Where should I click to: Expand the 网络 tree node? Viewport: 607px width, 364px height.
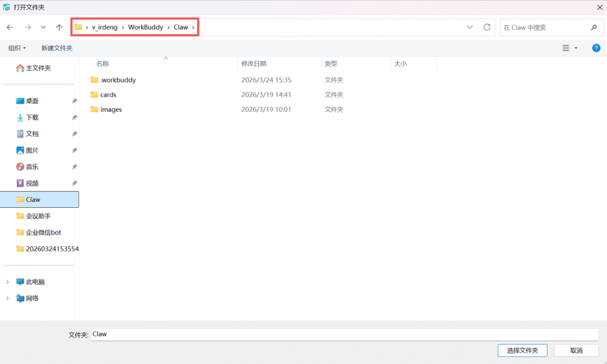pyautogui.click(x=7, y=298)
